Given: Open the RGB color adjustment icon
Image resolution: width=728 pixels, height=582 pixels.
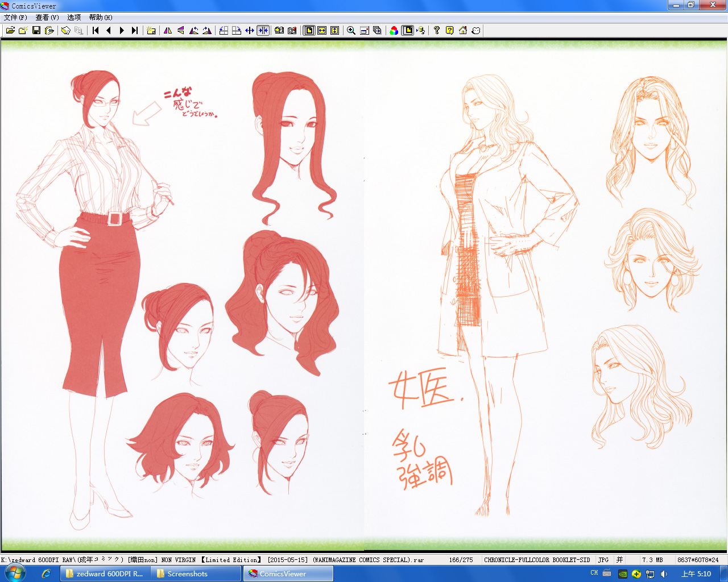Looking at the screenshot, I should click(394, 31).
